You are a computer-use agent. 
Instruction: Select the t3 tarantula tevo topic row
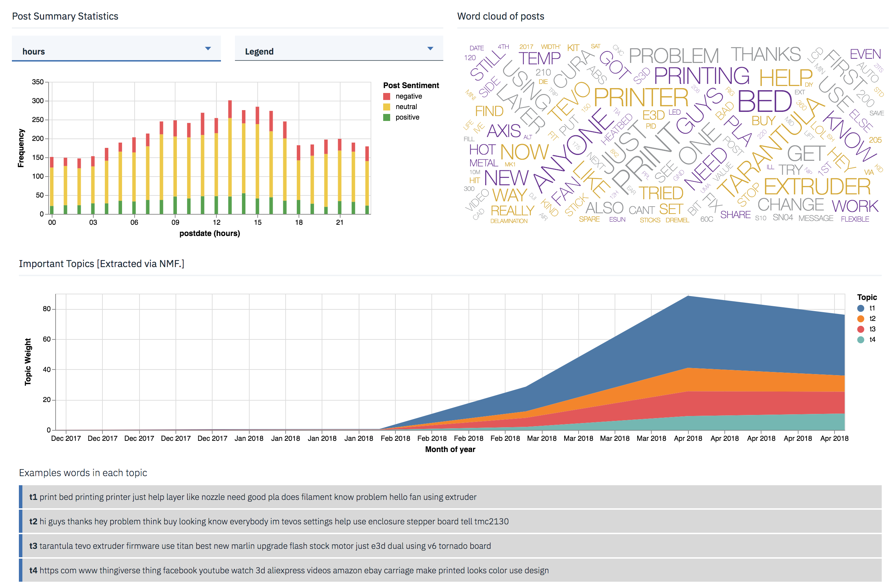[450, 546]
